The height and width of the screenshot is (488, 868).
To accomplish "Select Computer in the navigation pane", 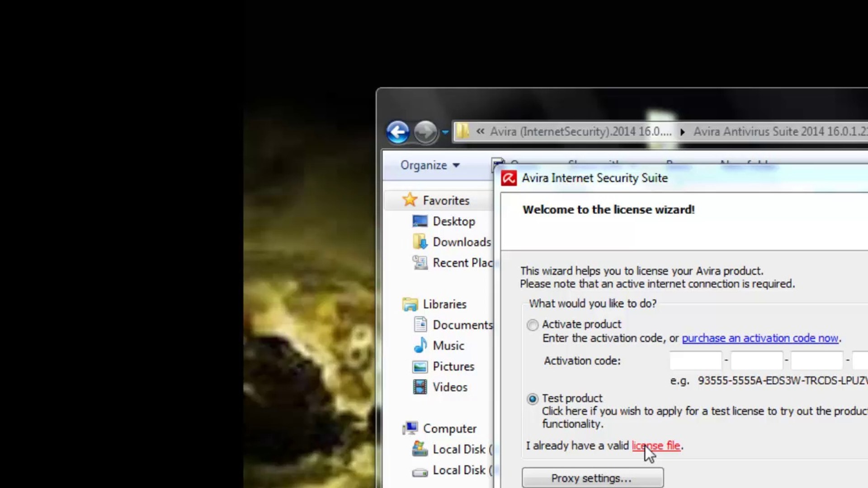I will [x=449, y=428].
